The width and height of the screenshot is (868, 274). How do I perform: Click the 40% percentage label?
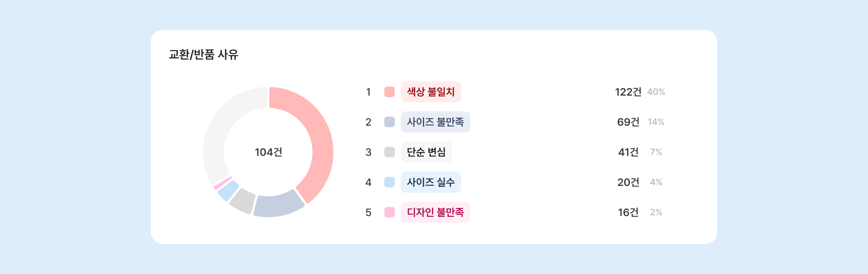[x=656, y=92]
